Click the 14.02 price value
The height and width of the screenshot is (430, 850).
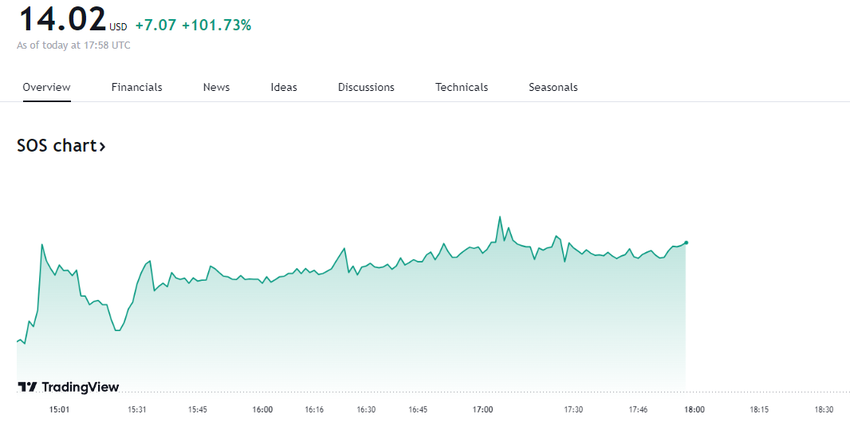point(61,20)
